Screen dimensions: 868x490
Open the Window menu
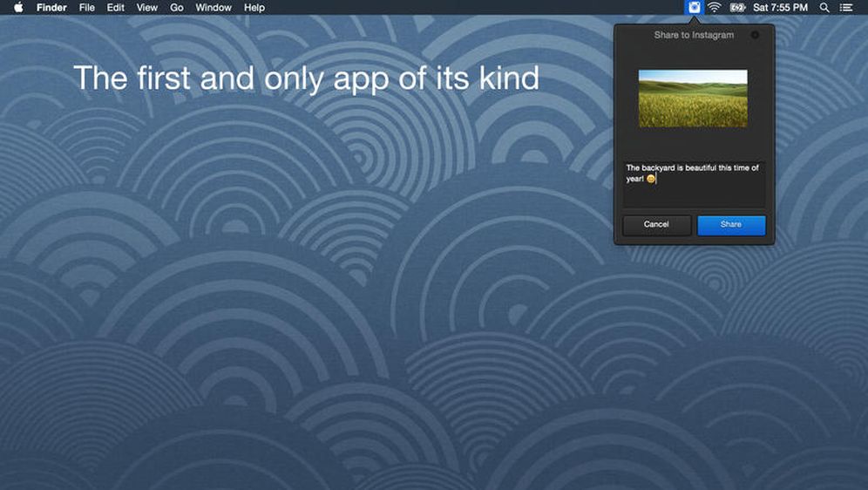[214, 7]
